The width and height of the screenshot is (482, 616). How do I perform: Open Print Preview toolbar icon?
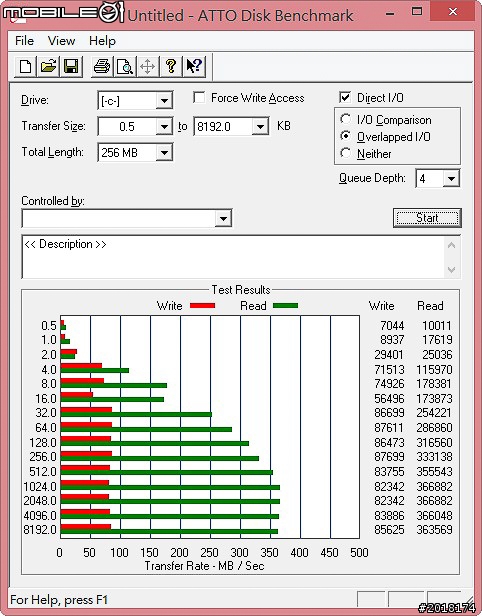pos(125,66)
